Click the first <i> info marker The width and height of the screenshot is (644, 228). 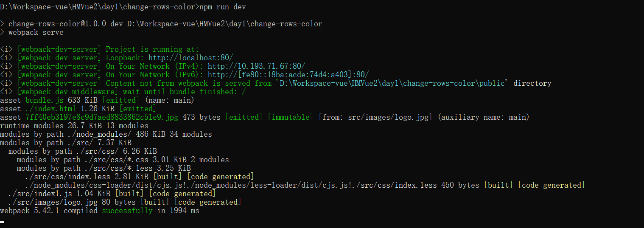click(6, 49)
